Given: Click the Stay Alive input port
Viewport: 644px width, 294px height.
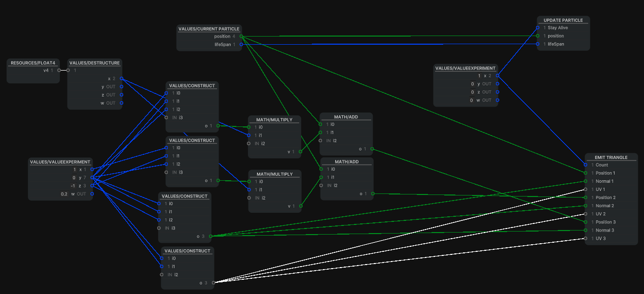Looking at the screenshot, I should (538, 28).
